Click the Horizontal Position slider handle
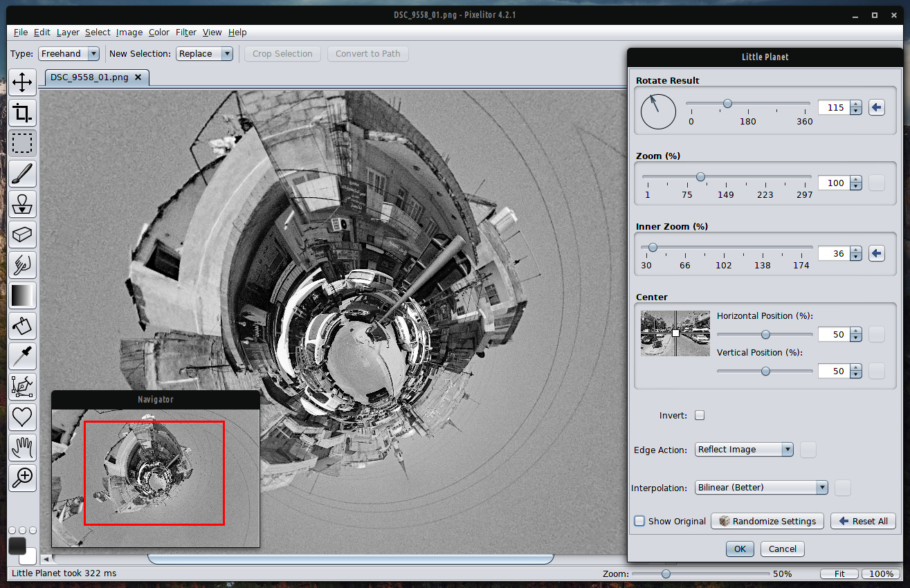Image resolution: width=910 pixels, height=588 pixels. pos(765,334)
